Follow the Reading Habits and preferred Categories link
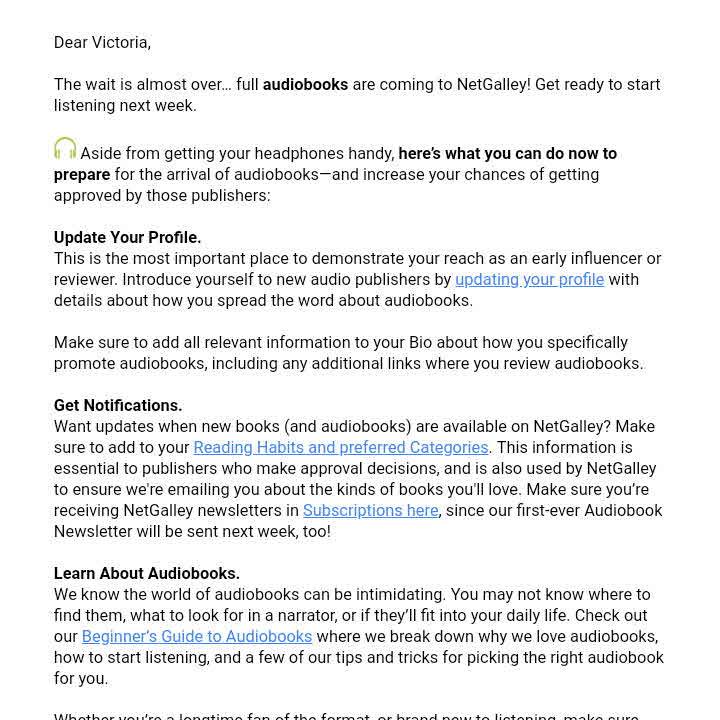 click(341, 447)
